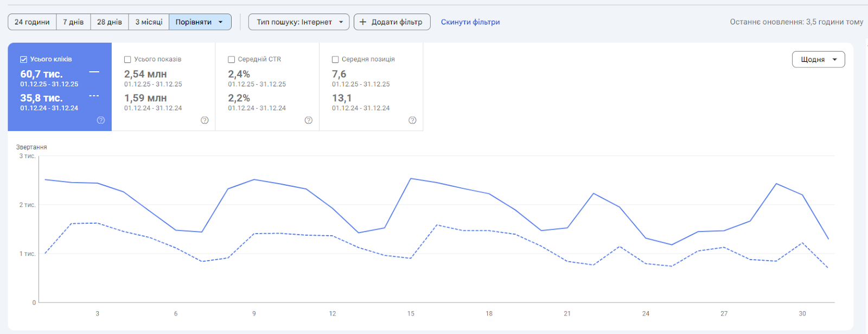Uncheck the Усього кліків checkbox
Image resolution: width=868 pixels, height=334 pixels.
23,59
